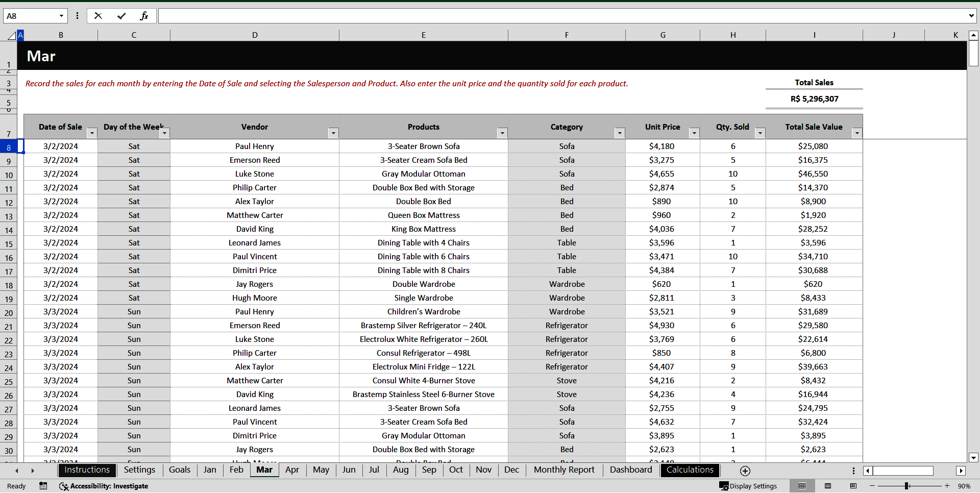This screenshot has height=493, width=980.
Task: Open the filter dropdown on Category column
Action: tap(620, 133)
